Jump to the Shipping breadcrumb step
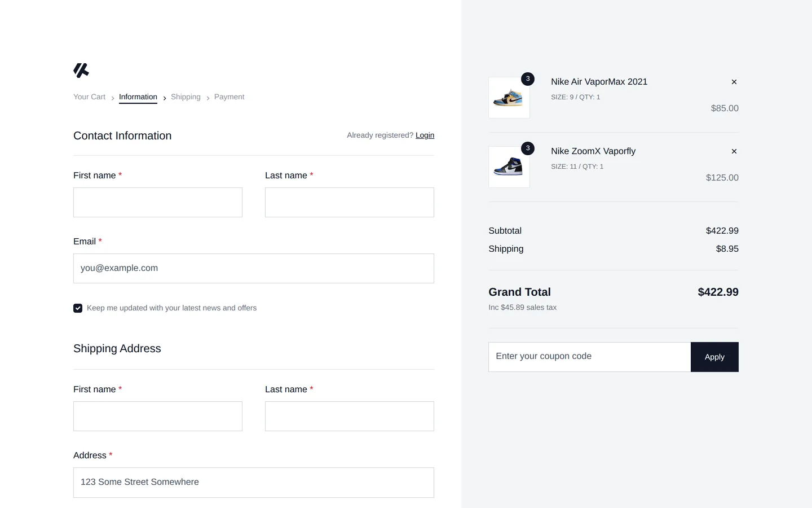 (186, 97)
